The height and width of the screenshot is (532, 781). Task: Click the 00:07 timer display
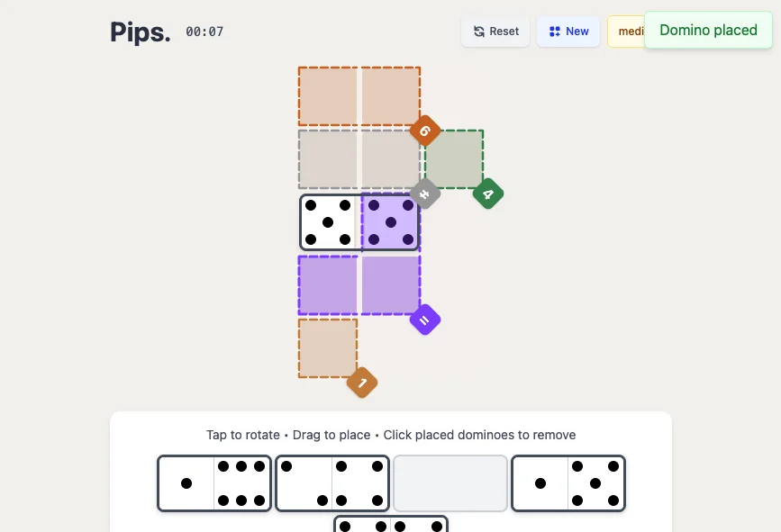coord(204,32)
